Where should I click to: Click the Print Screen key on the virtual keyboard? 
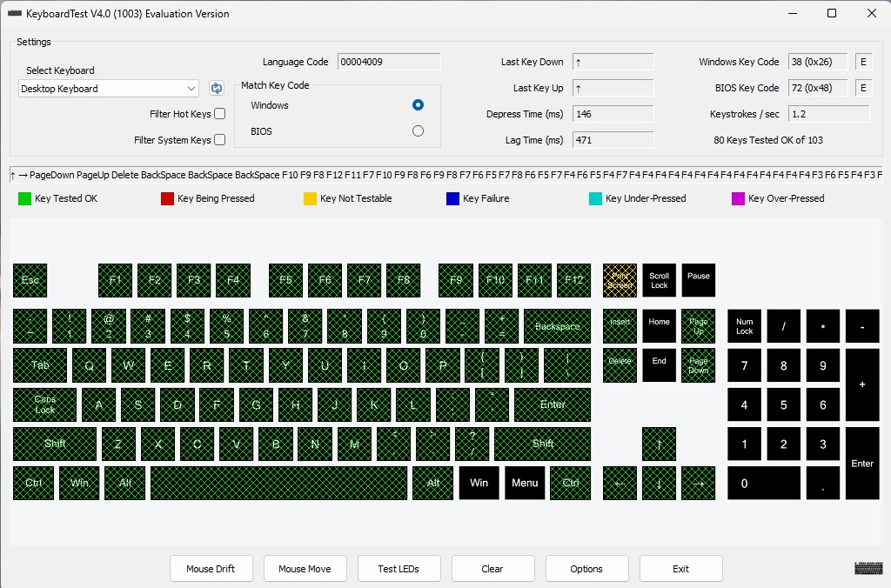620,280
